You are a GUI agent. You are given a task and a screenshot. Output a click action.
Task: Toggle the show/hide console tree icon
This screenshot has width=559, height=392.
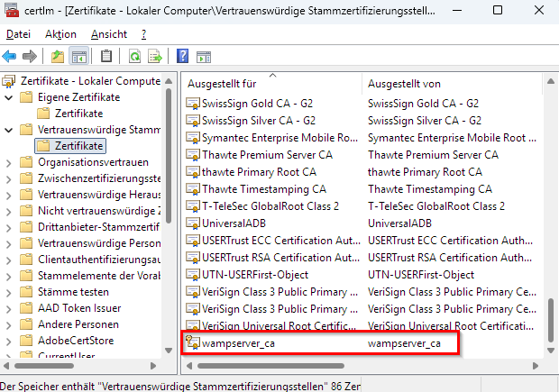pos(79,57)
